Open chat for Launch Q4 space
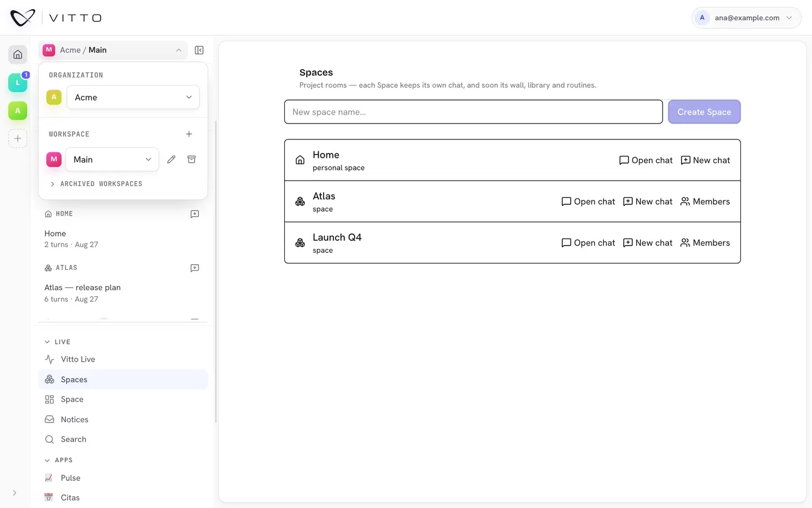This screenshot has height=508, width=812. click(588, 243)
